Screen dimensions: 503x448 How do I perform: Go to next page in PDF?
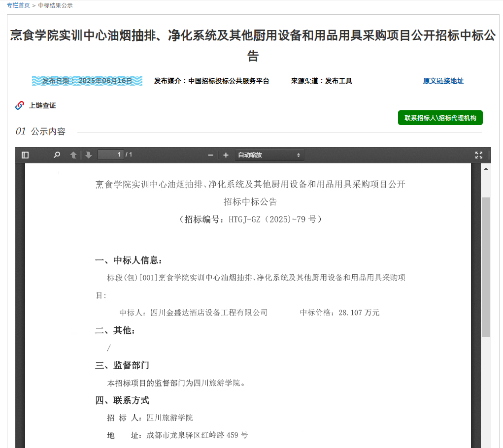[x=89, y=155]
